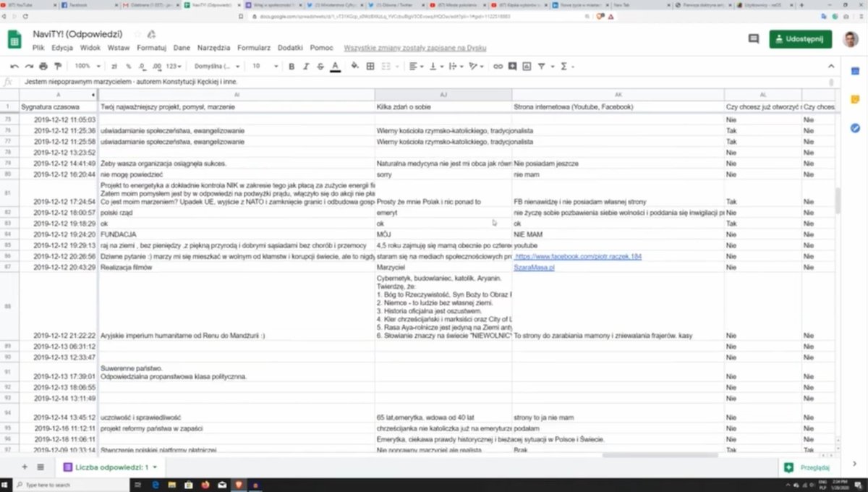The image size is (868, 492).
Task: Open the Calendar side panel icon
Action: (x=855, y=71)
